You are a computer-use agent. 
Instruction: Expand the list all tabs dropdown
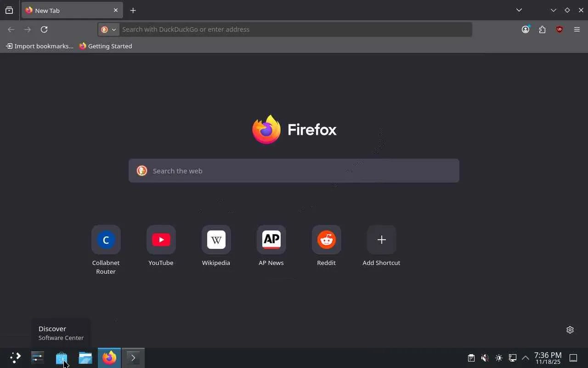click(519, 10)
